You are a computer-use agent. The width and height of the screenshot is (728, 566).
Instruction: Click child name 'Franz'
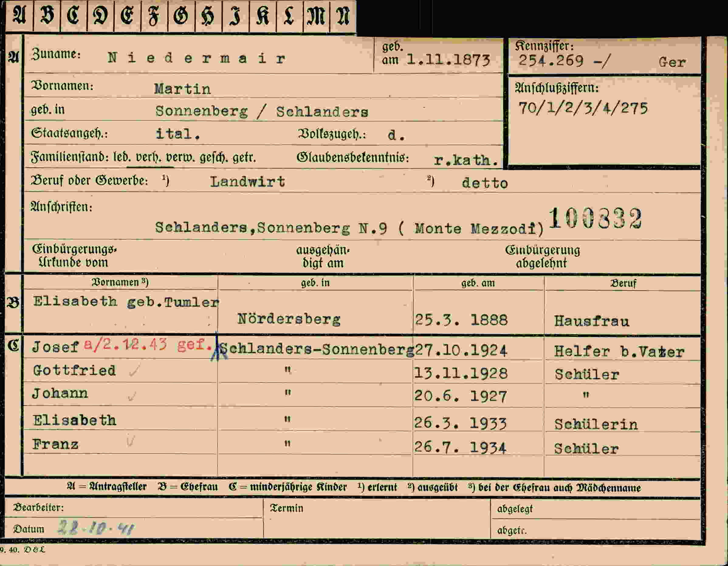pos(55,444)
